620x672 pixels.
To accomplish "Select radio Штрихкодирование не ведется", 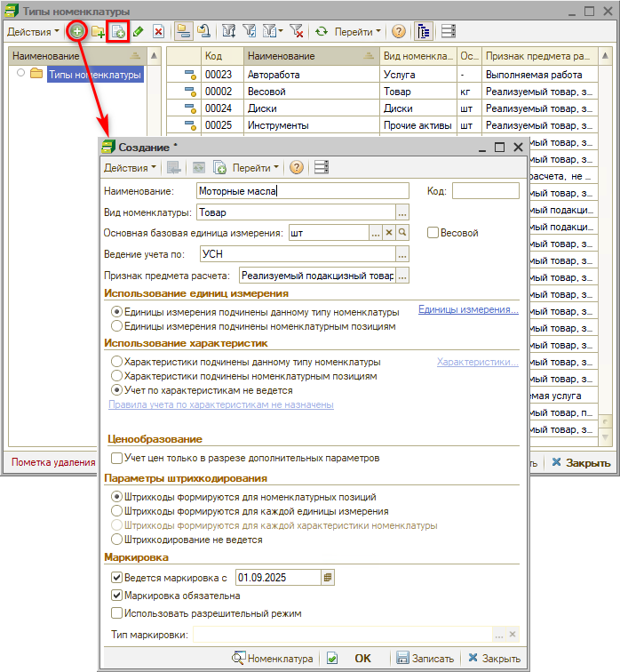I will pyautogui.click(x=117, y=540).
